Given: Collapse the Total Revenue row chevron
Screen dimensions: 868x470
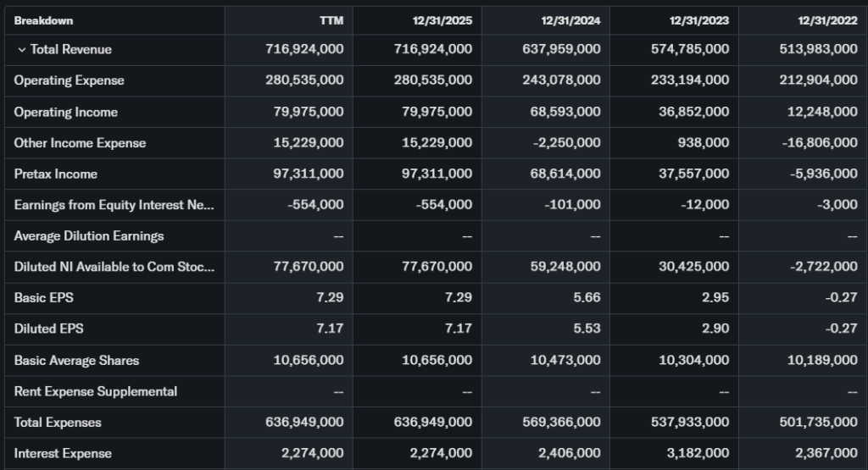Looking at the screenshot, I should [x=21, y=50].
